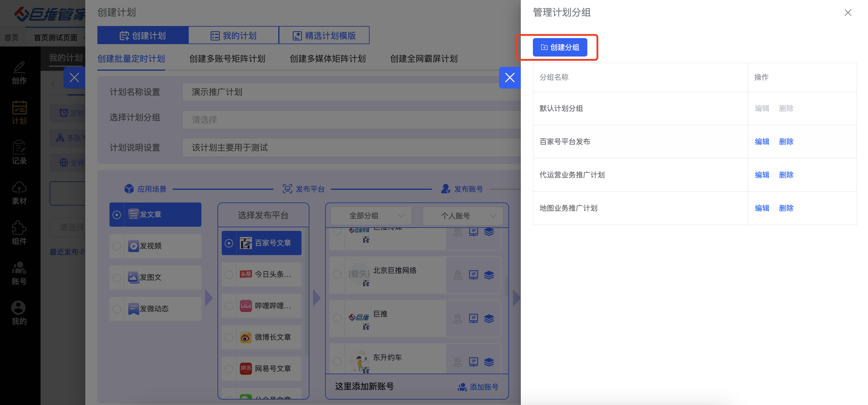Select the 创建全网霸屏计划 sub-tab
Screen dimensions: 868x405
(423, 59)
